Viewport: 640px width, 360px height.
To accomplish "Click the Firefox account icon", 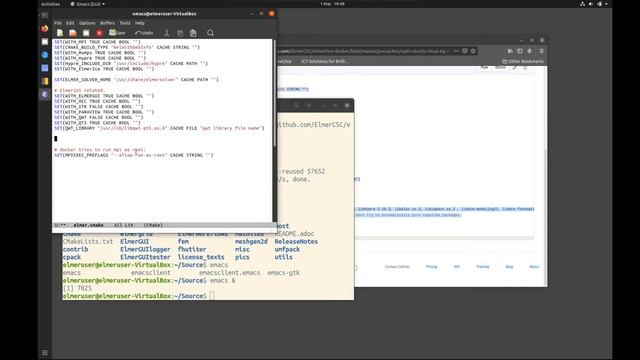I will point(529,51).
